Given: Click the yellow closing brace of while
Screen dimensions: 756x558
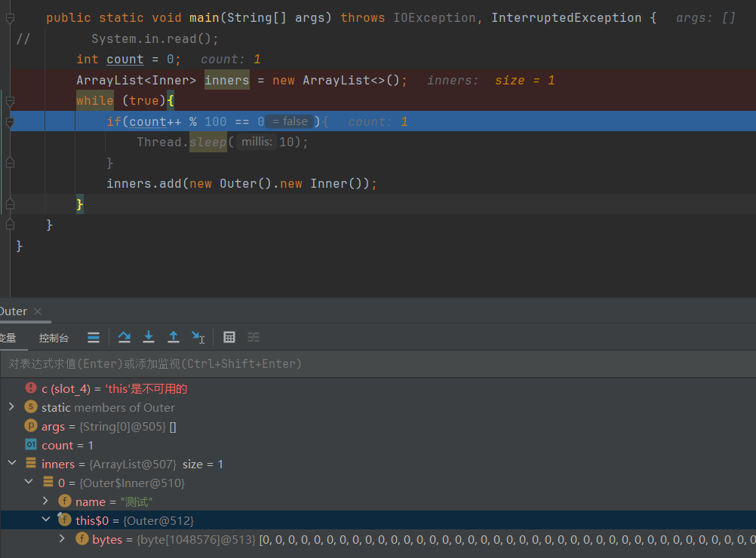Looking at the screenshot, I should pos(79,204).
